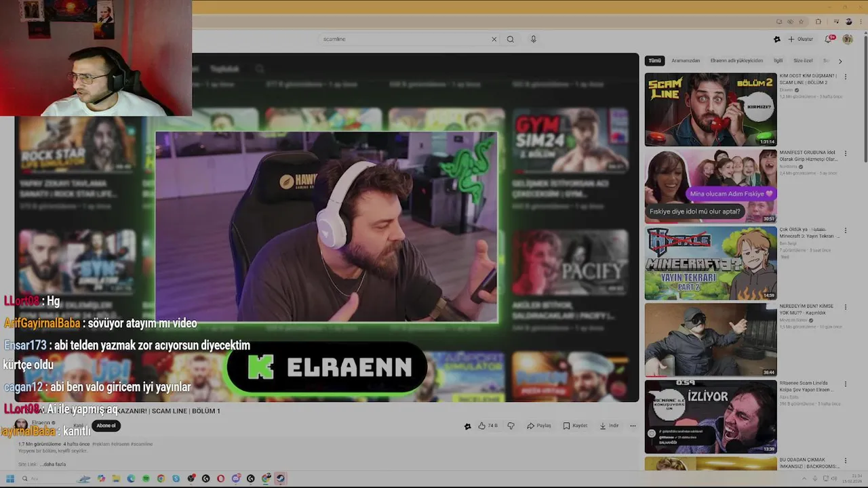Click the search magnifier button
Viewport: 868px width, 488px height.
[x=511, y=39]
